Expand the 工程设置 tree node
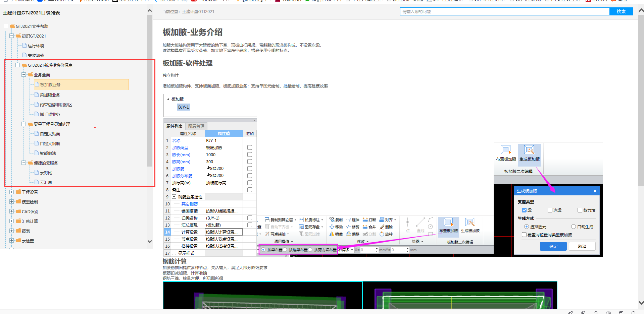 coord(11,192)
